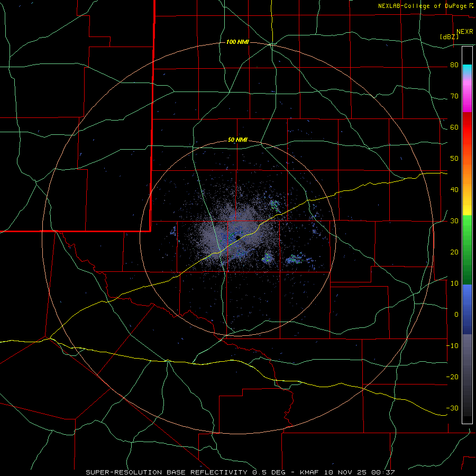Click the 10 value on the dBZ scale
This screenshot has width=476, height=476.
click(454, 283)
